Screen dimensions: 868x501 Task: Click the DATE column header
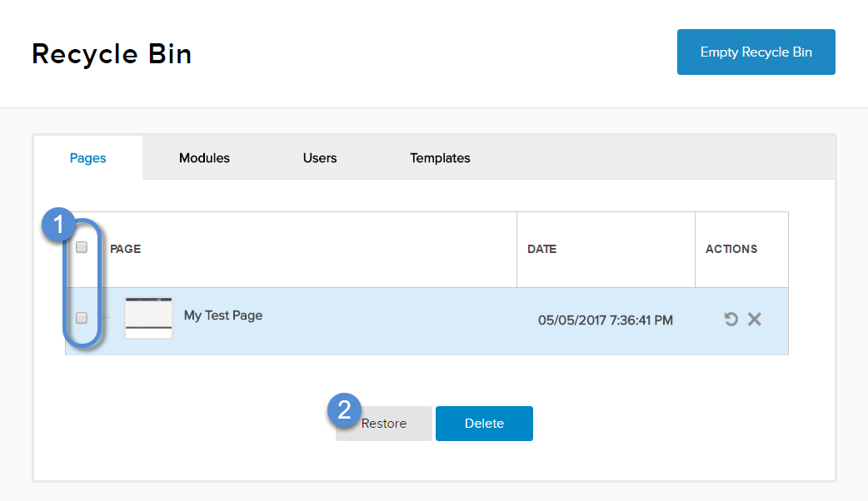click(542, 249)
